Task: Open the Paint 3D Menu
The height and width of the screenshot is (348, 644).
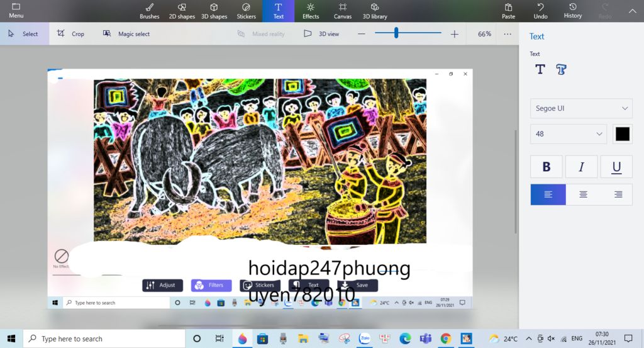Action: point(16,11)
